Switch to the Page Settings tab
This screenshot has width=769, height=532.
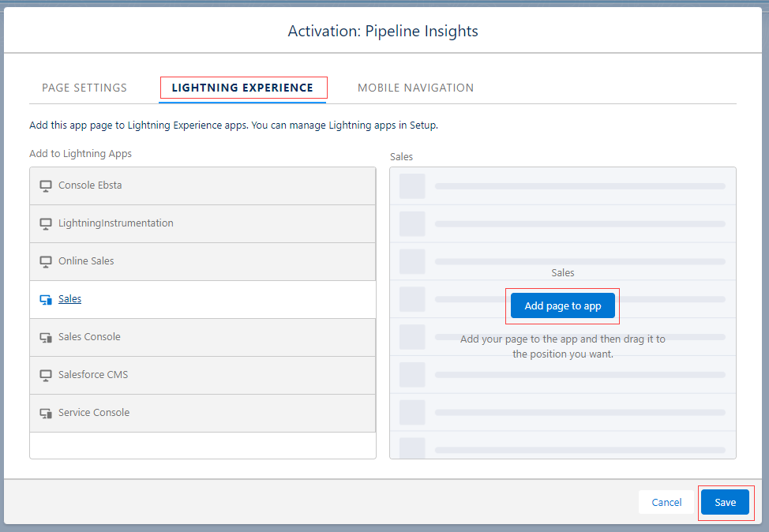pyautogui.click(x=84, y=88)
